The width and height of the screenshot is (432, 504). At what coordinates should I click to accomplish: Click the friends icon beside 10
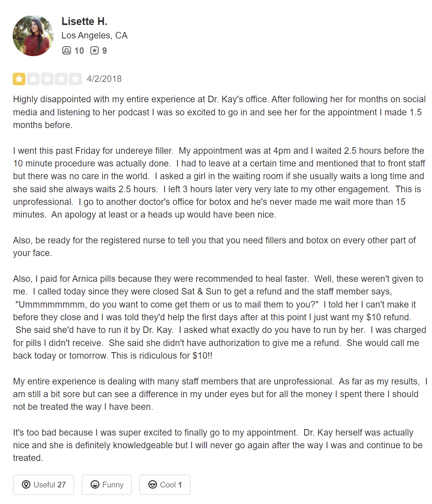coord(66,50)
